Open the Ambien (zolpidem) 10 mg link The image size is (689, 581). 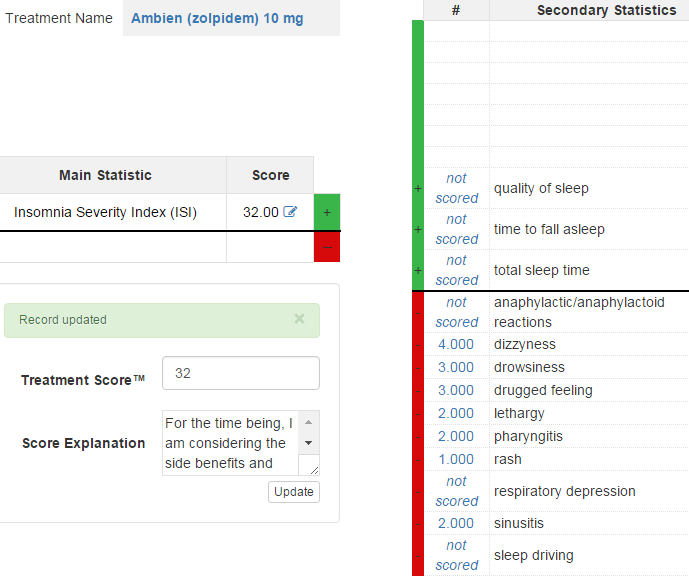pyautogui.click(x=217, y=18)
